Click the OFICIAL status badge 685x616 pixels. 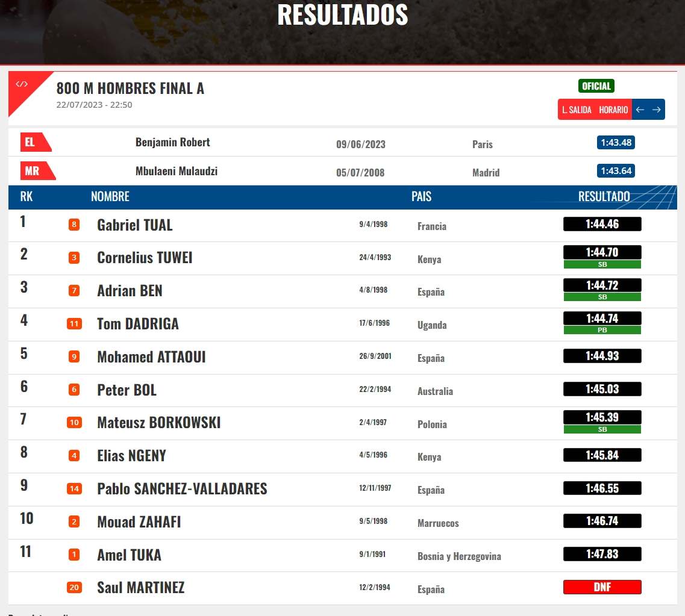coord(596,86)
